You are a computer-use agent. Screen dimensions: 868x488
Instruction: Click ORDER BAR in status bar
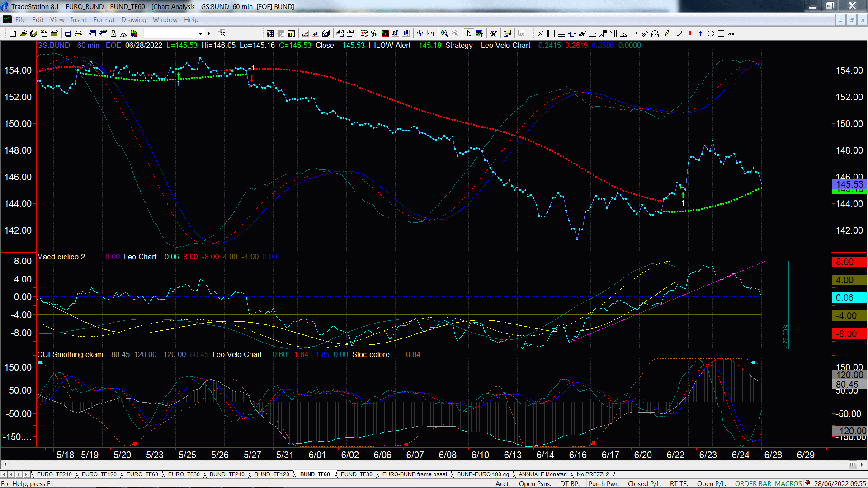(x=753, y=484)
